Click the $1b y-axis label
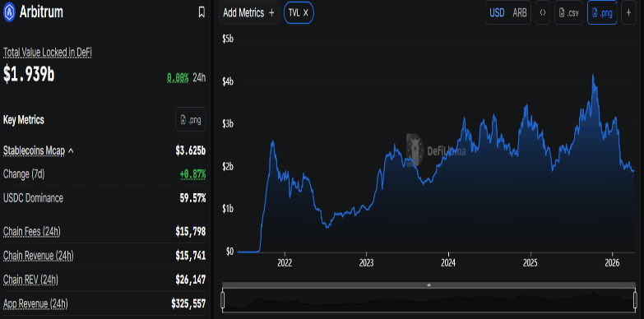 click(228, 209)
